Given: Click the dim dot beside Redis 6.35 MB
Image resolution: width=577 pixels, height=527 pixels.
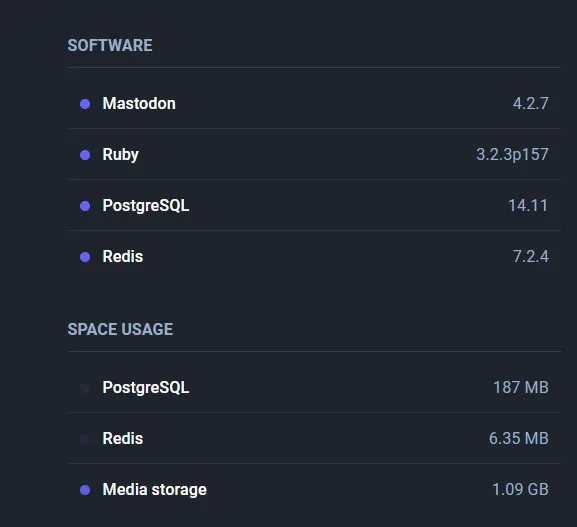Looking at the screenshot, I should pos(85,439).
